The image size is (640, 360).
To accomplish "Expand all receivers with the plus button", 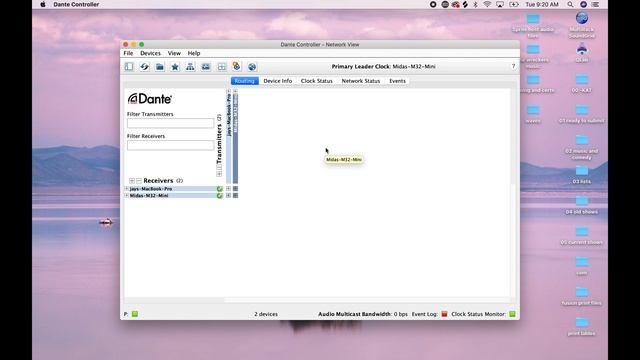I will point(132,180).
